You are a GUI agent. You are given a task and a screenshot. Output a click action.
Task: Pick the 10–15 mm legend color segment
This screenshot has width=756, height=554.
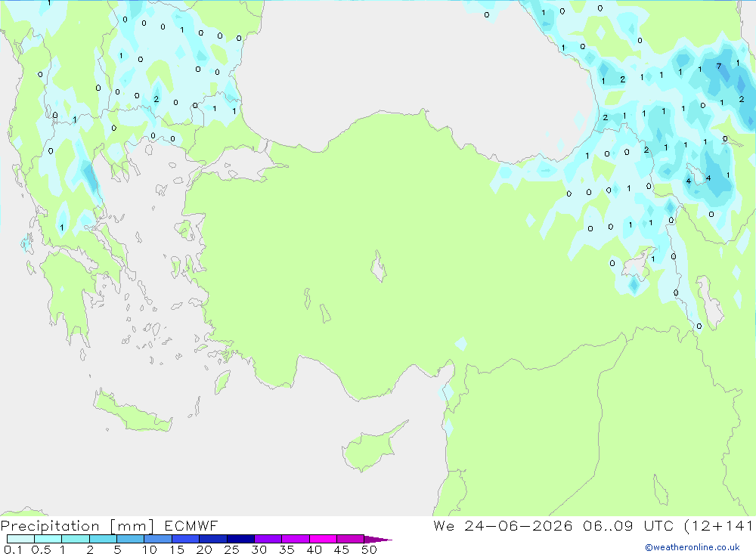pos(158,539)
